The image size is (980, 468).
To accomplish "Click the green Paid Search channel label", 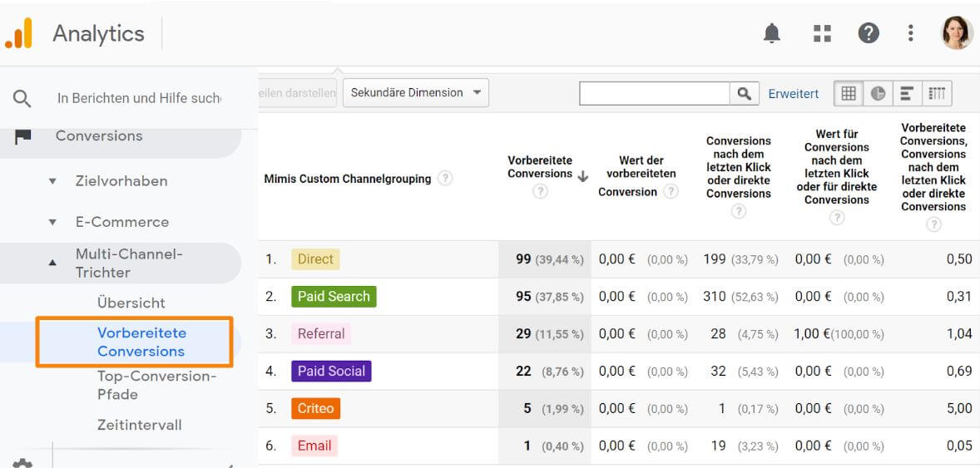I will point(334,297).
